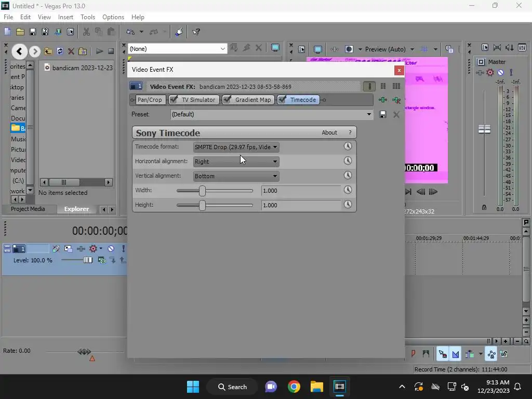
Task: Click the overlays grid icon in preview
Action: point(424,49)
